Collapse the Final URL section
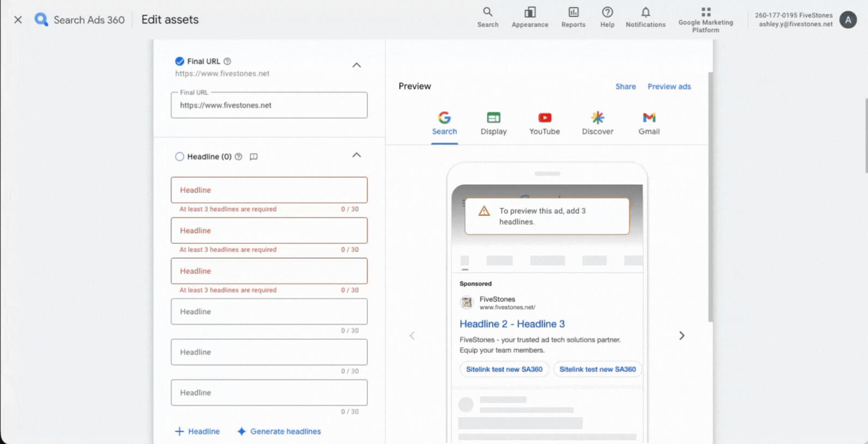Image resolution: width=868 pixels, height=444 pixels. pos(357,65)
